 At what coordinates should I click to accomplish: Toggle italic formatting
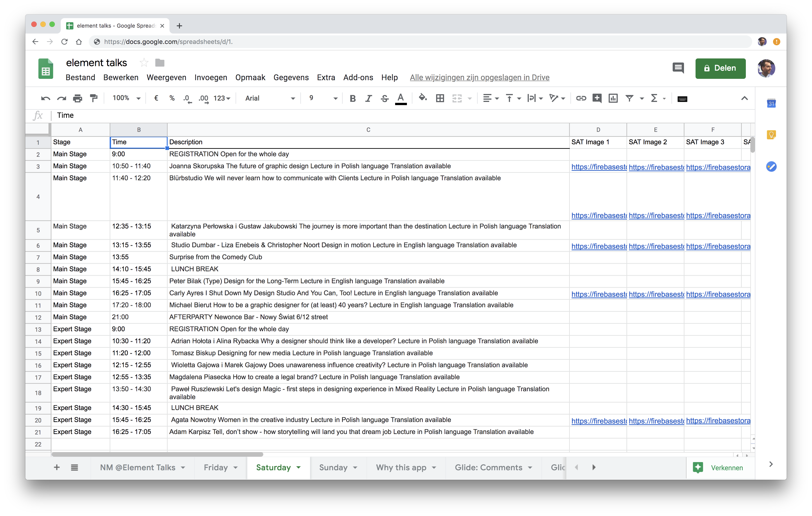coord(368,98)
